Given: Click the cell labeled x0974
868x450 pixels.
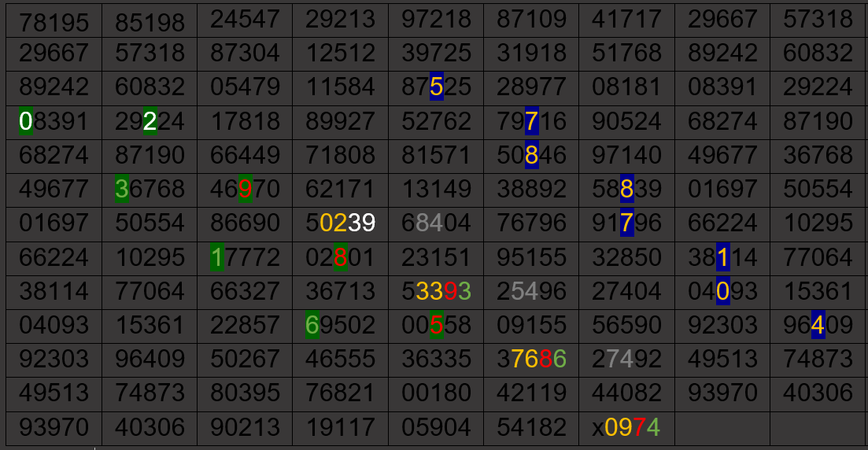Looking at the screenshot, I should (x=626, y=427).
